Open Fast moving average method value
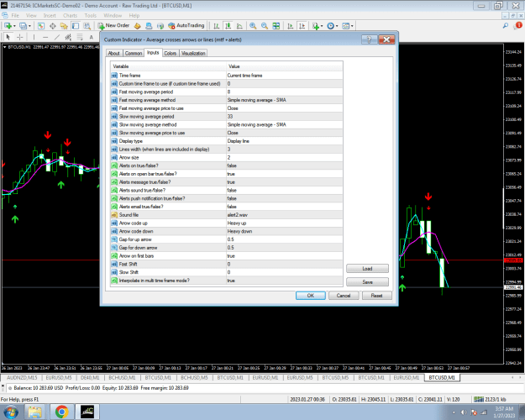Image resolution: width=525 pixels, height=420 pixels. pos(284,100)
